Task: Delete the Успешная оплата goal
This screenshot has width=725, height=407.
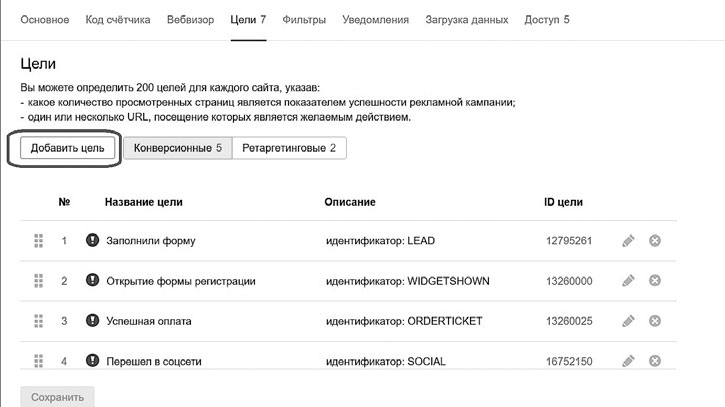Action: point(655,321)
